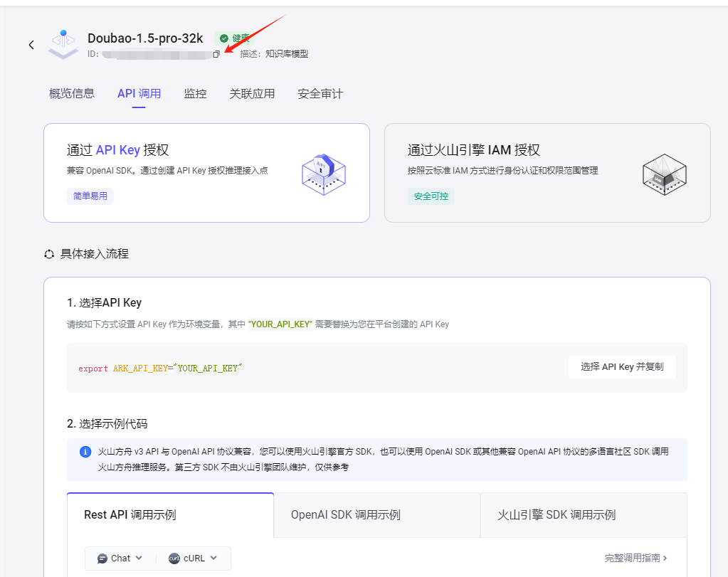Screen dimensions: 728x577
Task: Open the 关联应用 tab
Action: [x=252, y=94]
